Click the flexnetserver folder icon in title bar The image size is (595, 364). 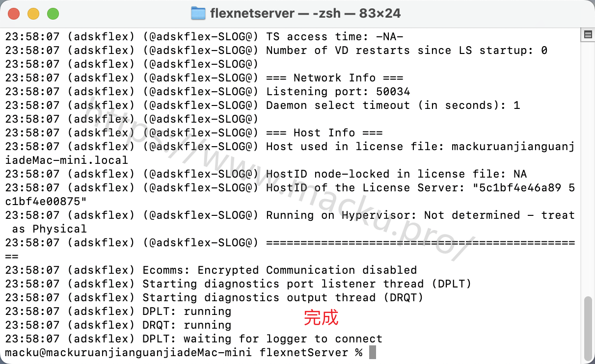[x=198, y=13]
